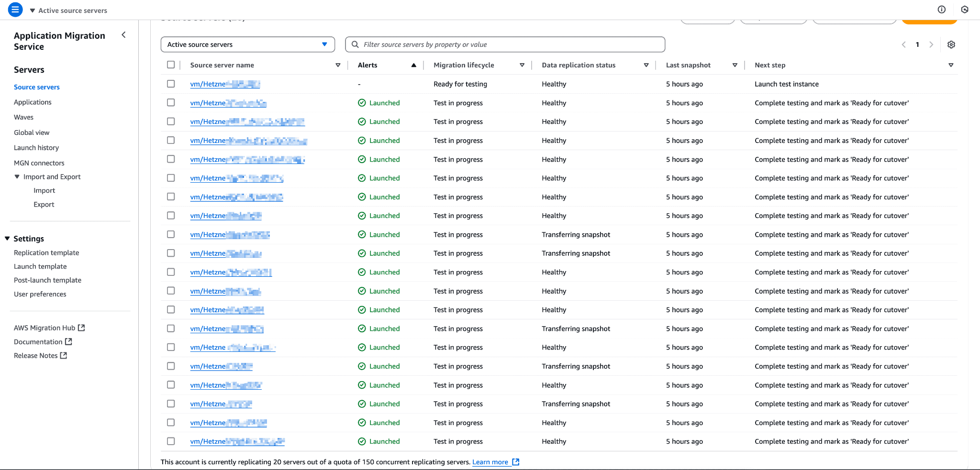Click the hexagon icon at the top right
This screenshot has width=980, height=470.
coord(965,10)
